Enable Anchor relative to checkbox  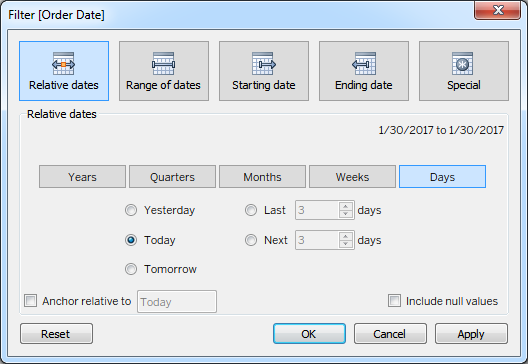[31, 300]
